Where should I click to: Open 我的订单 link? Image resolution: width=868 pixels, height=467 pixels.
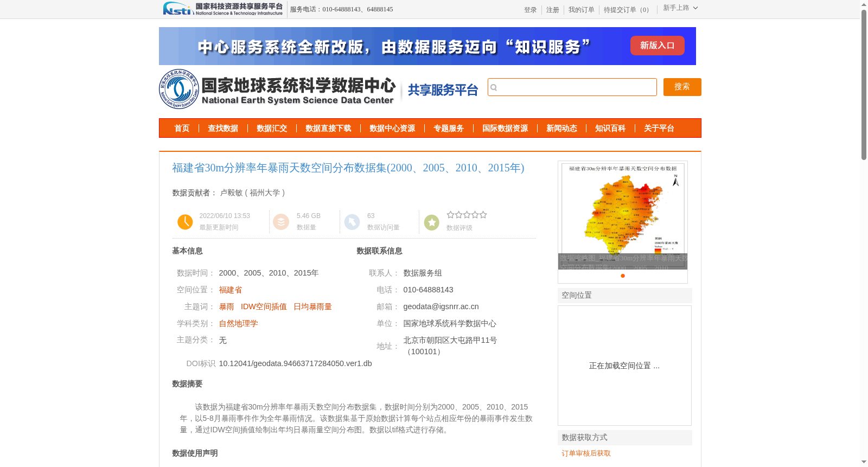click(x=582, y=10)
